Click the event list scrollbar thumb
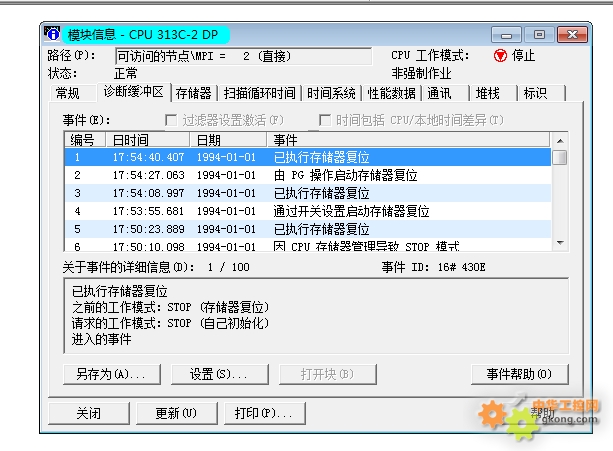Screen dimensions: 613x451 (x=560, y=157)
